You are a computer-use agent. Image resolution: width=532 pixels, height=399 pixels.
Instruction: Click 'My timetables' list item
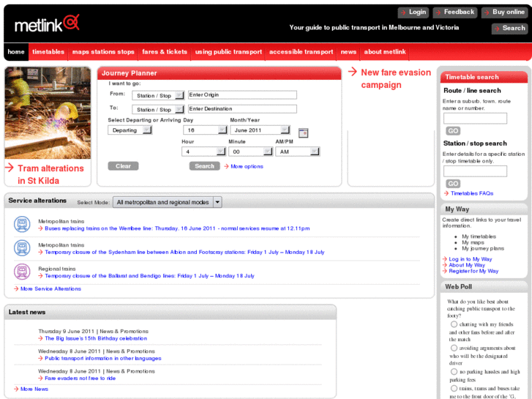pos(479,236)
